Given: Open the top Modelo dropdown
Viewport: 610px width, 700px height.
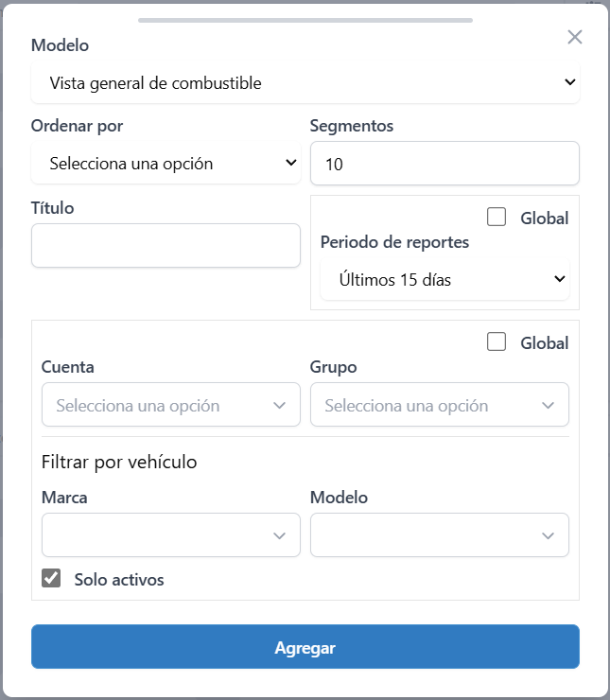Looking at the screenshot, I should coord(305,83).
